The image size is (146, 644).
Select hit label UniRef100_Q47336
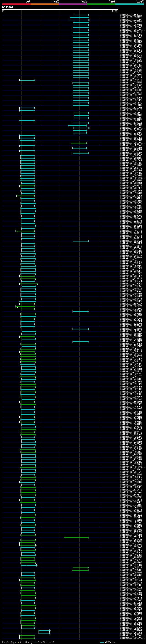[x=131, y=130]
